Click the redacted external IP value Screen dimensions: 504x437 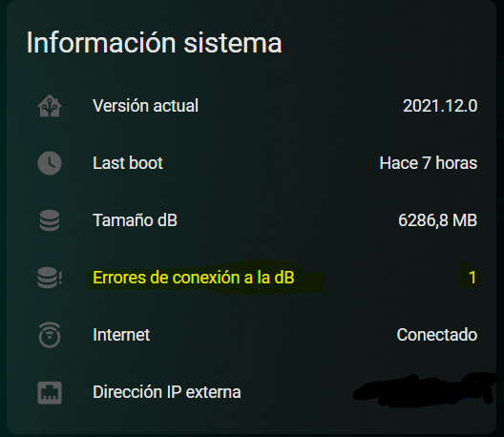point(424,390)
